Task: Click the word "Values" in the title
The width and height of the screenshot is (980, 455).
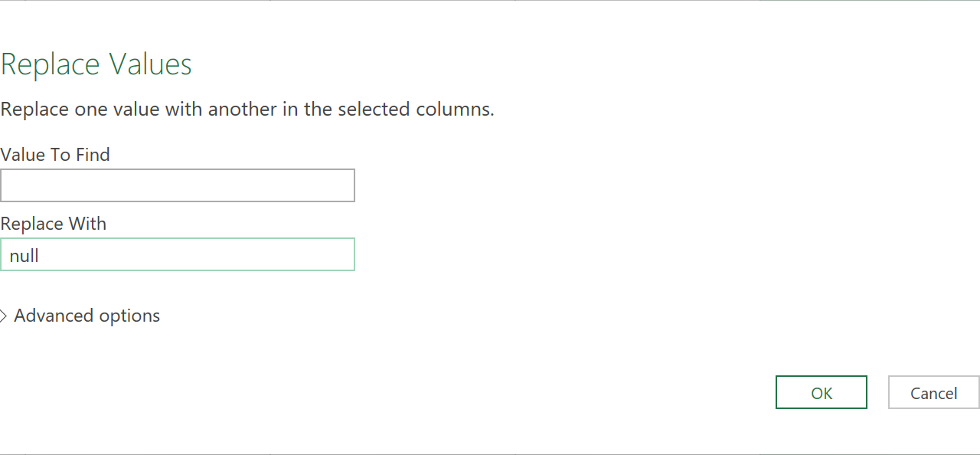Action: pyautogui.click(x=150, y=64)
